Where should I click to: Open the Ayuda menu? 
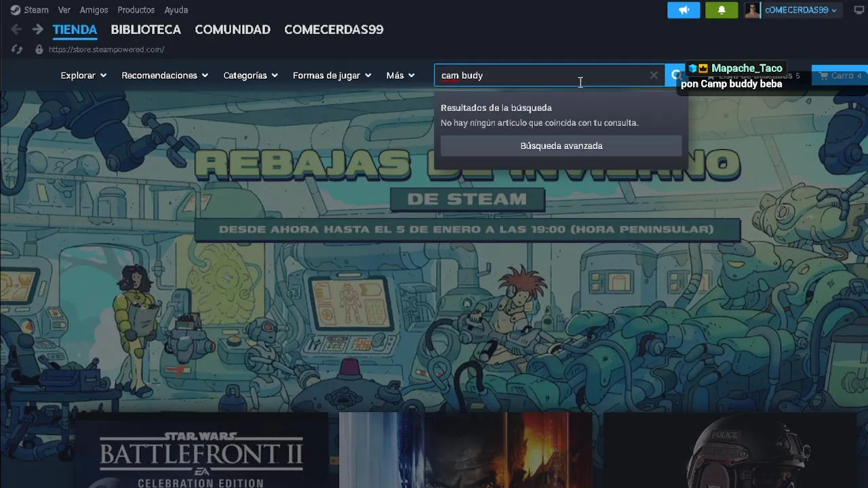point(176,10)
